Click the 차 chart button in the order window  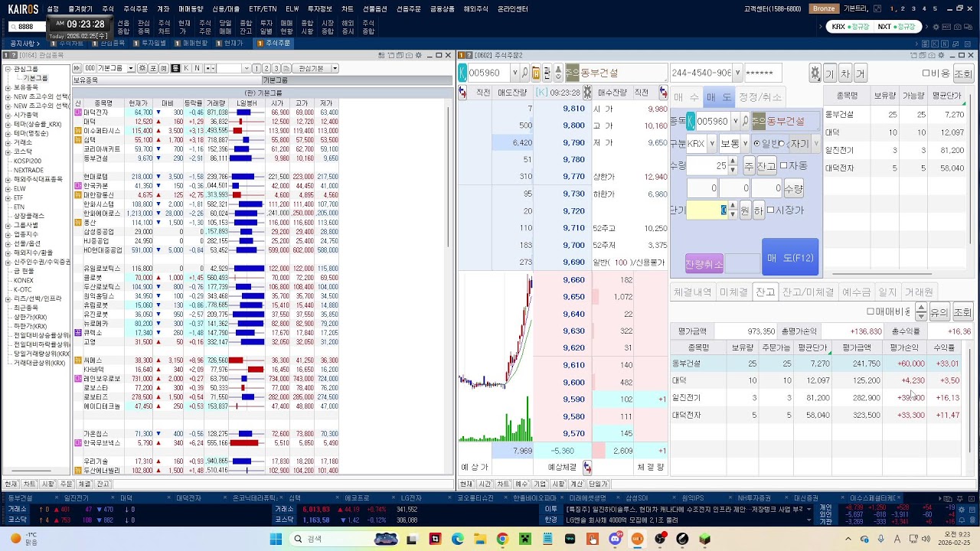point(844,73)
